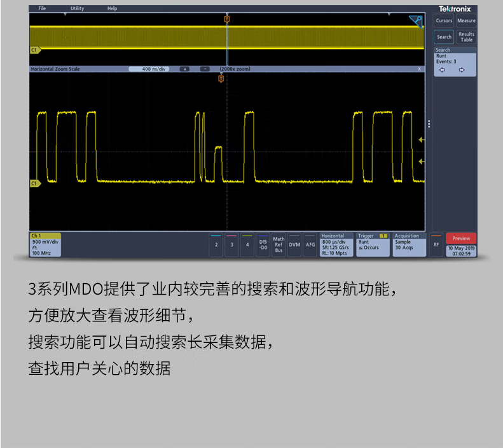
Task: Open the File menu
Action: pyautogui.click(x=42, y=9)
